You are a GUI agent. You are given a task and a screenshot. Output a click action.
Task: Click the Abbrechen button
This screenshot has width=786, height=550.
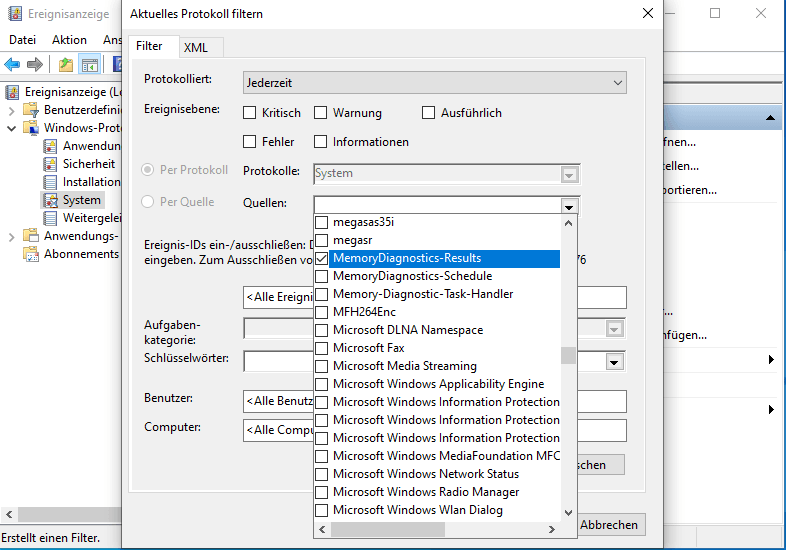pyautogui.click(x=609, y=525)
